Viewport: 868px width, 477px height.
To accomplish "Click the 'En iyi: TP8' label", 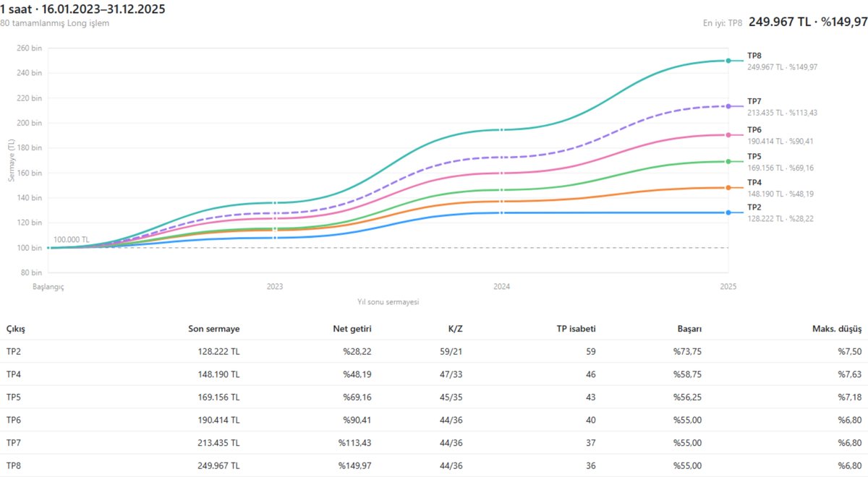I will pos(723,23).
